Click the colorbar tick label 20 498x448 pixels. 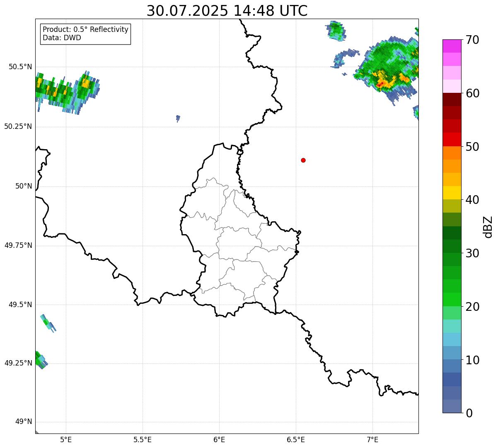point(472,307)
